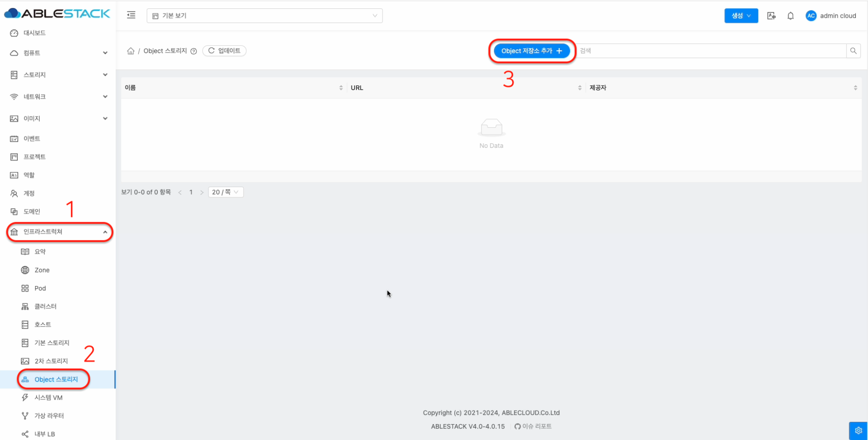
Task: Open the 20 / 쪽 page size dropdown
Action: pyautogui.click(x=226, y=192)
